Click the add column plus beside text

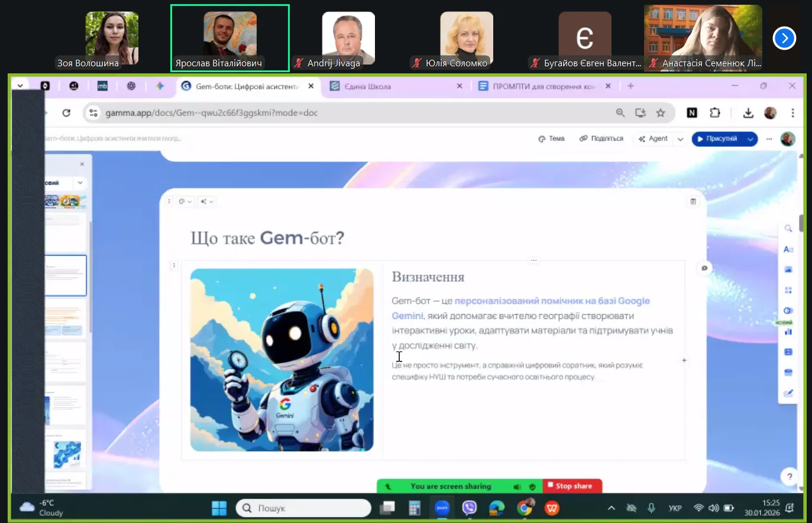(684, 360)
